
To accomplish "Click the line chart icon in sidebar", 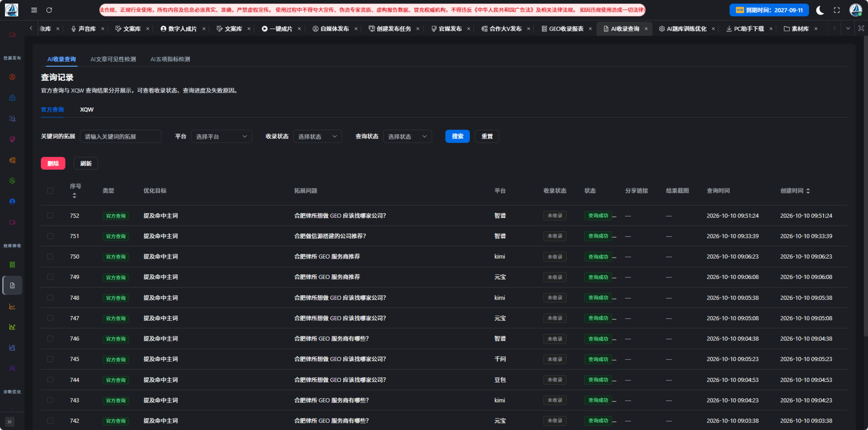I will [13, 306].
